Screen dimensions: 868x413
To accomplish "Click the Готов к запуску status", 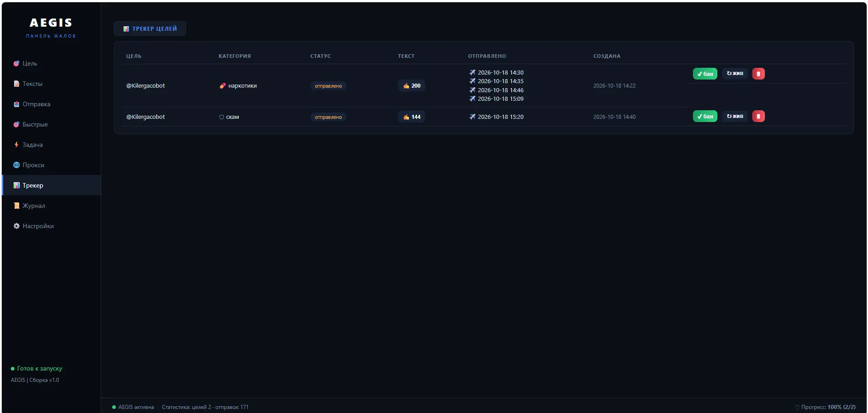I will coord(37,369).
